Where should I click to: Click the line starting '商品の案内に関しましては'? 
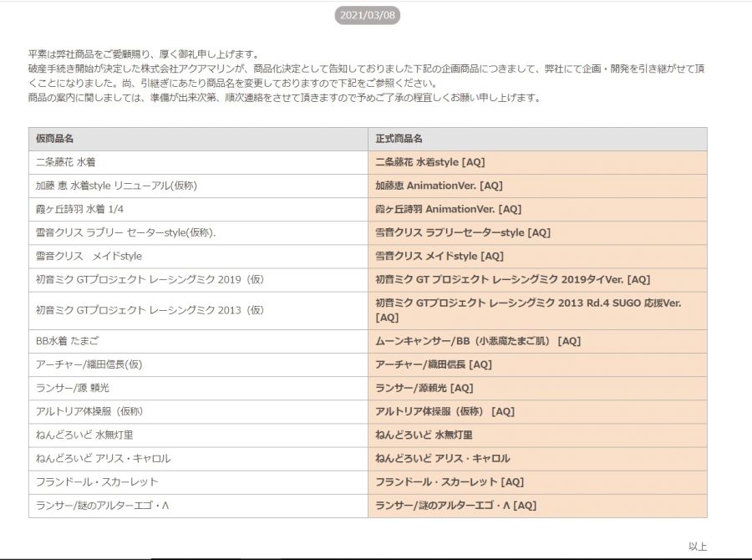point(285,98)
